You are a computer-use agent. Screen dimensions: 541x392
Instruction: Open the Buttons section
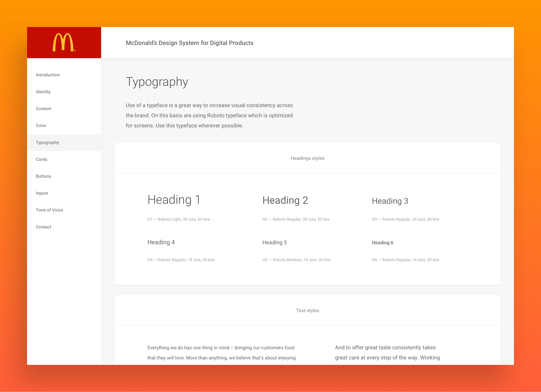tap(43, 176)
